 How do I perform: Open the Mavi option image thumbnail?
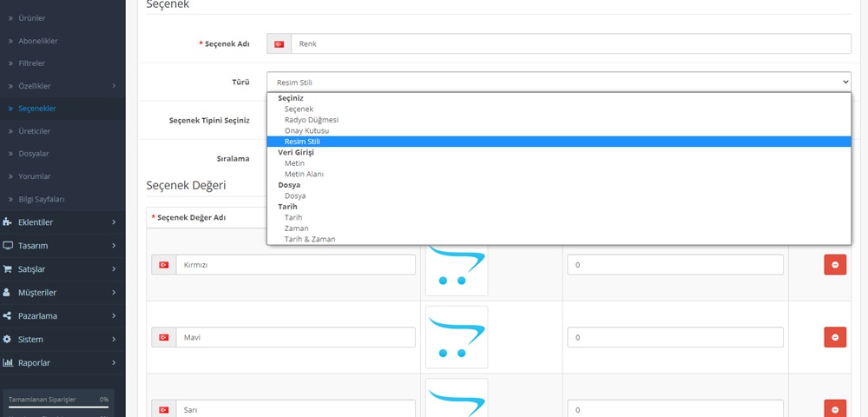click(x=457, y=337)
